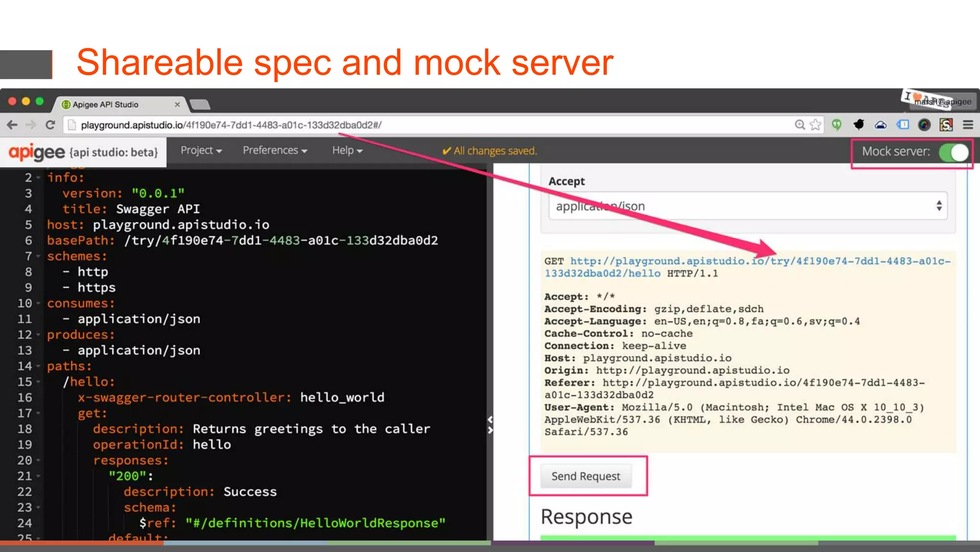This screenshot has width=980, height=552.
Task: Click the description Success line
Action: [x=200, y=492]
